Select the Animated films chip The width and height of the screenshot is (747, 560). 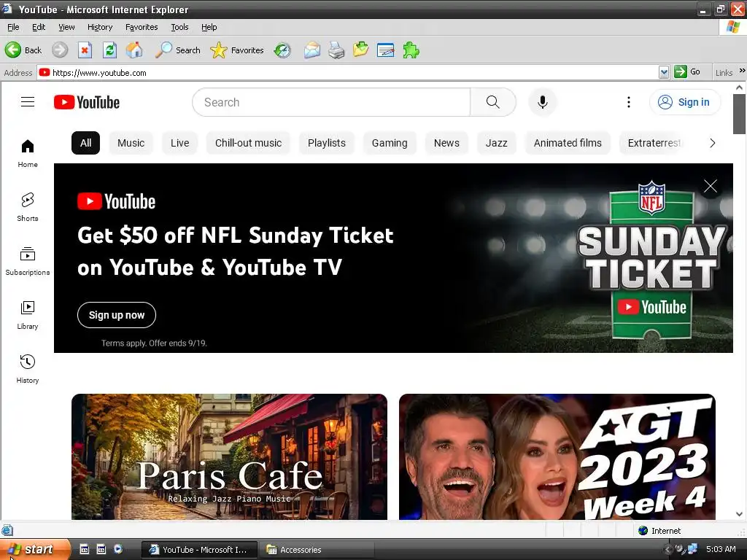[568, 143]
